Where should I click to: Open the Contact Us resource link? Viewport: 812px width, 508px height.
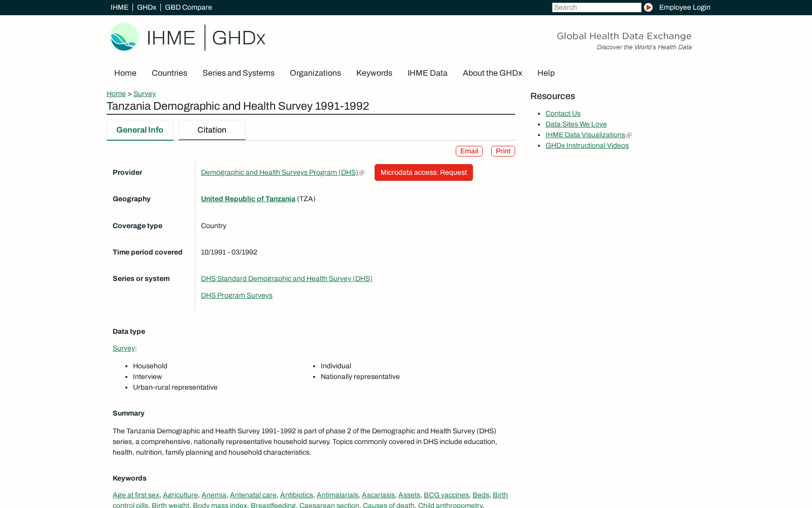click(x=563, y=113)
